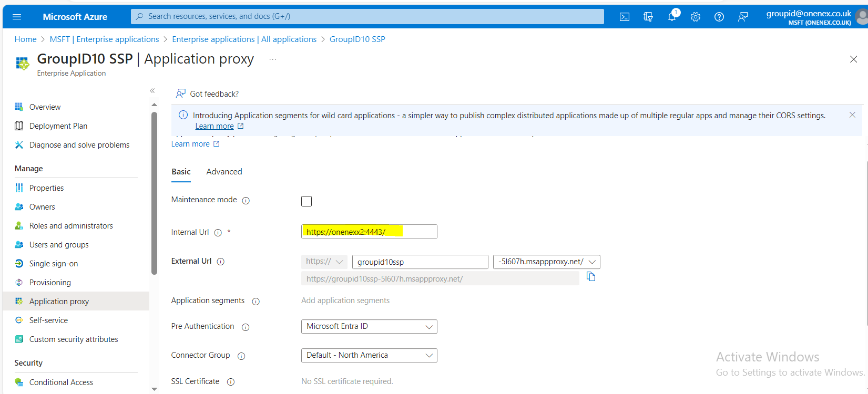Click the sidebar scroll up arrow
The width and height of the screenshot is (868, 394).
pyautogui.click(x=154, y=105)
